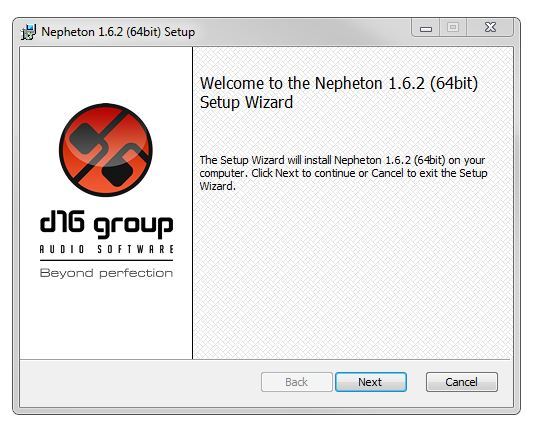Click blank white space above the d16 logo

(x=106, y=74)
